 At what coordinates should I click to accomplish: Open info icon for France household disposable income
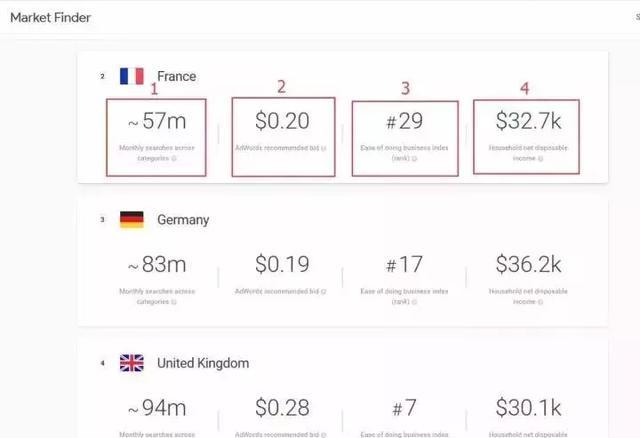(x=540, y=158)
